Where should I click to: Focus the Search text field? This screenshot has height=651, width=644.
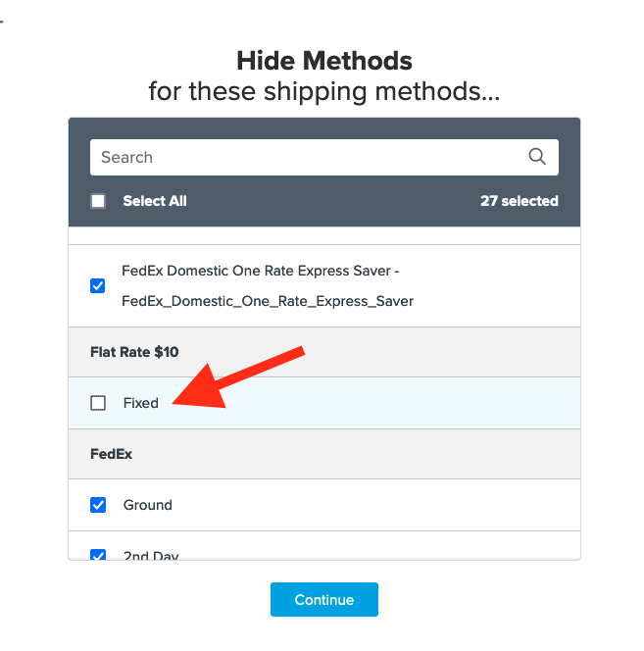point(304,157)
